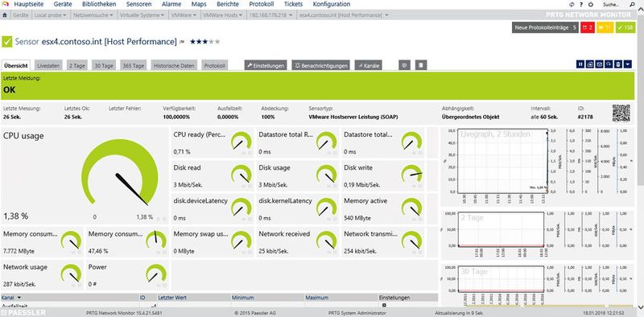644x317 pixels.
Task: Click the Kanäle button
Action: point(368,65)
